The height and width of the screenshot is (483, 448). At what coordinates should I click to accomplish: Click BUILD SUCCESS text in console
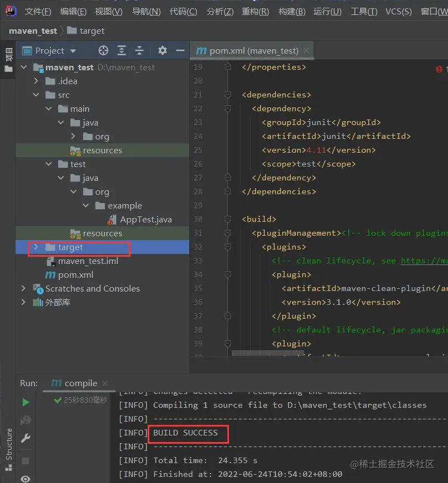point(185,433)
